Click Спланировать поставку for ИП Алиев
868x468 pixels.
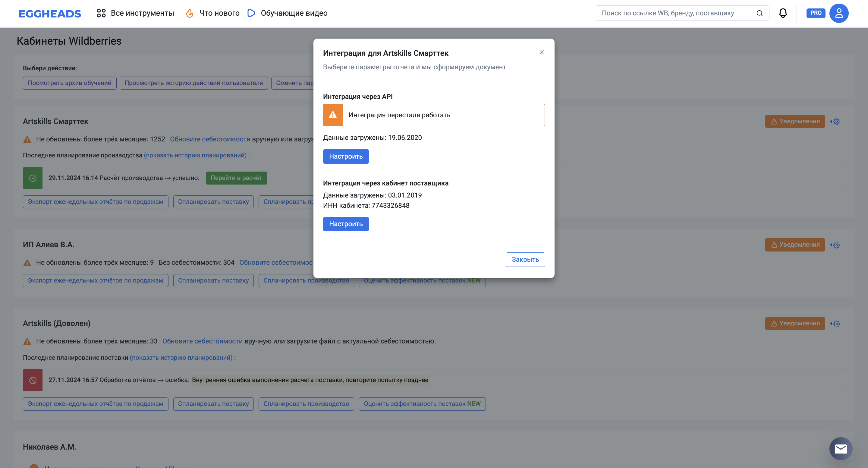click(213, 280)
